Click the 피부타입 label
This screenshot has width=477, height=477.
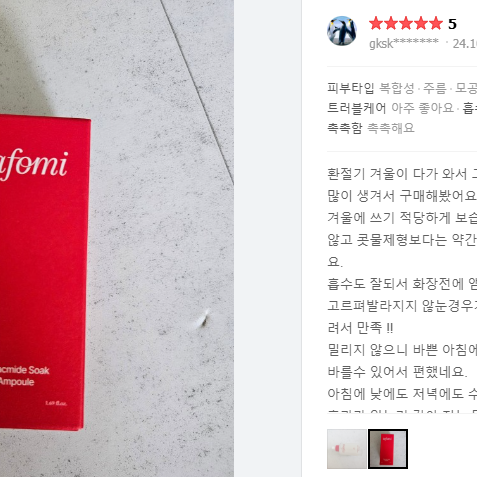pyautogui.click(x=351, y=88)
